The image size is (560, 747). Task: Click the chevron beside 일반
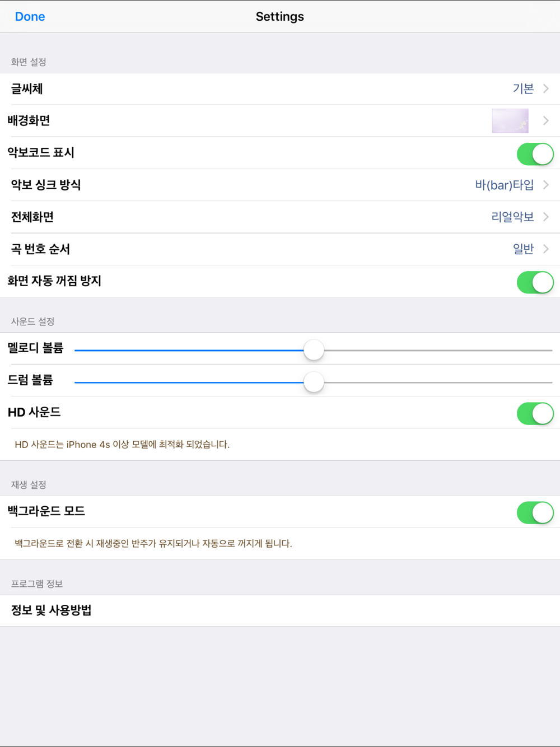[546, 249]
